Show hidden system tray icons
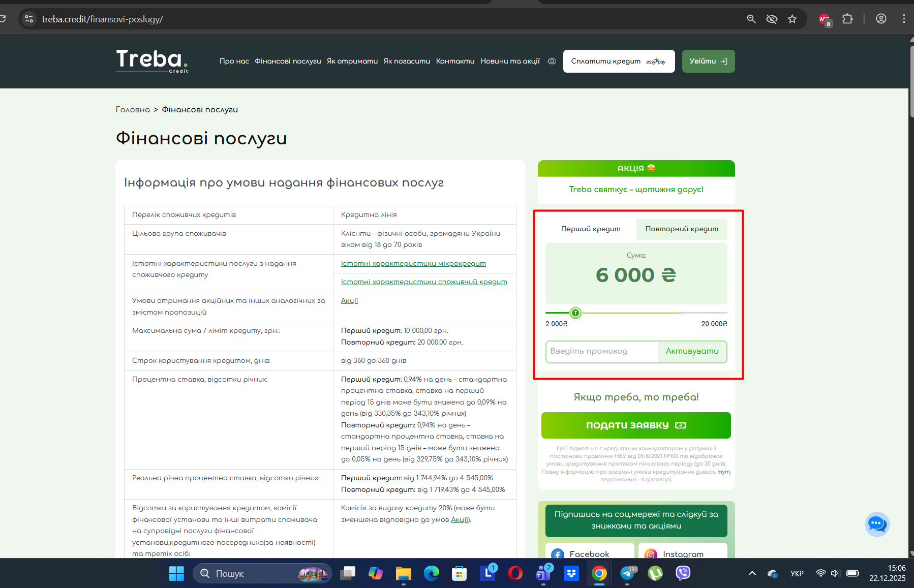This screenshot has height=588, width=914. [x=752, y=573]
